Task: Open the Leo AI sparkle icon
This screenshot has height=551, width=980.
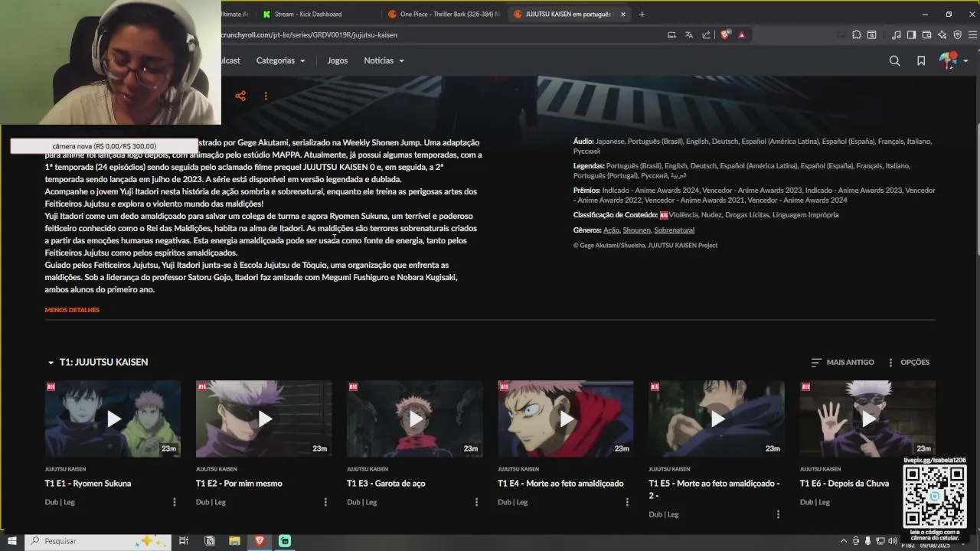Action: 942,34
